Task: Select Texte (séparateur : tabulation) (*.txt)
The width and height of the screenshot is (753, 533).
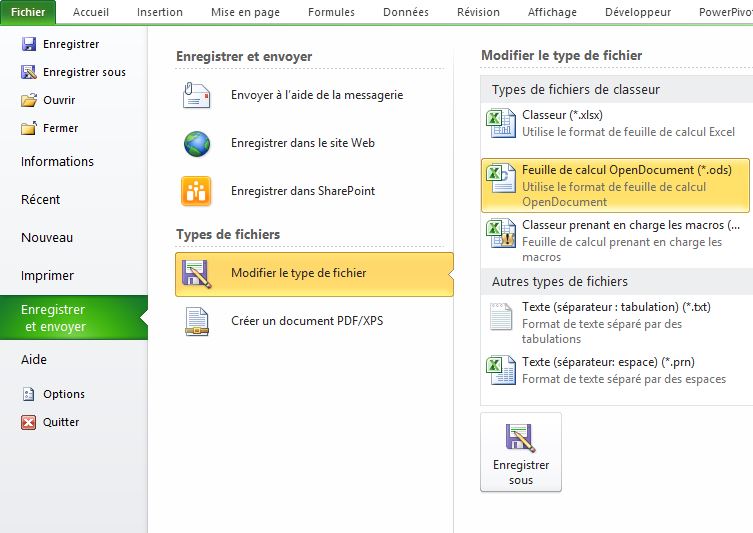Action: click(x=616, y=322)
